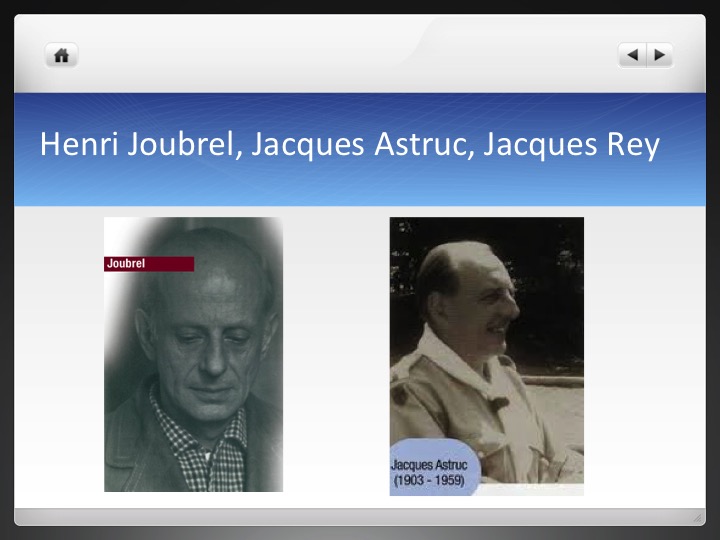The image size is (720, 540).
Task: Click the Jacques Astruc caption bubble
Action: pyautogui.click(x=434, y=471)
